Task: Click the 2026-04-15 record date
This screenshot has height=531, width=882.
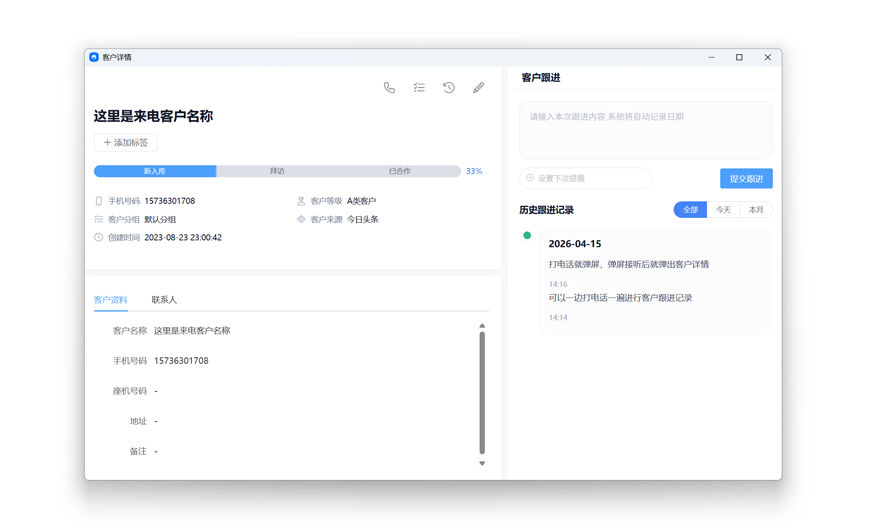Action: 575,244
